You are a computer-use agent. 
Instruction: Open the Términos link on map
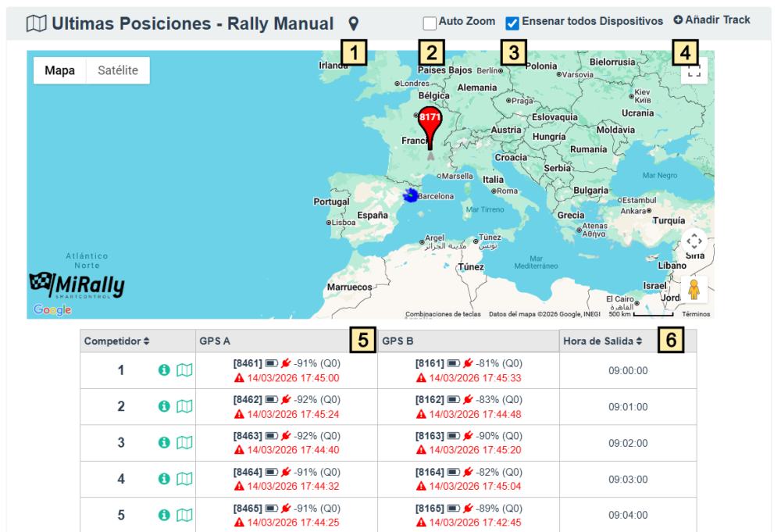696,314
